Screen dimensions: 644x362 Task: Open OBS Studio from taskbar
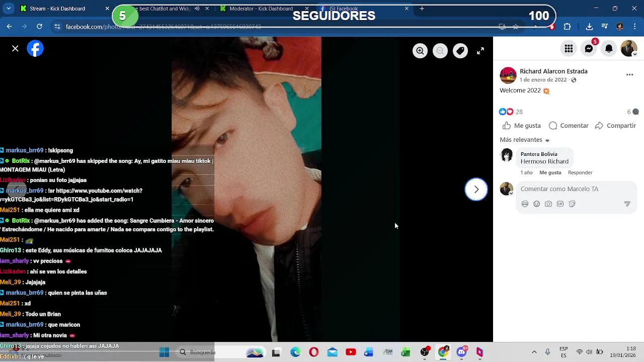point(425,352)
